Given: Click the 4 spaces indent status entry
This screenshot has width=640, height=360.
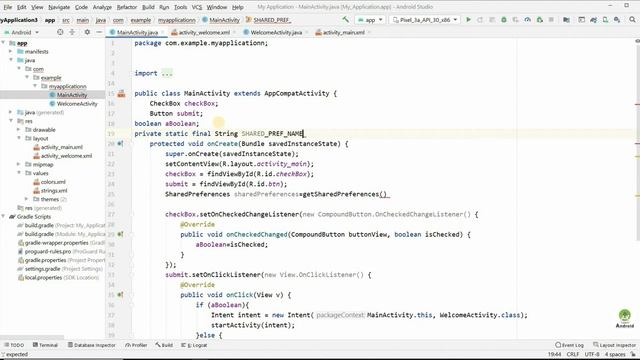Looking at the screenshot, I should coord(615,354).
